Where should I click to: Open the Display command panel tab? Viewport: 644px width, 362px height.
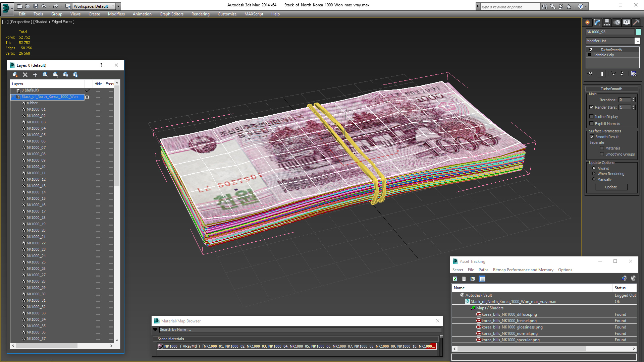[627, 22]
